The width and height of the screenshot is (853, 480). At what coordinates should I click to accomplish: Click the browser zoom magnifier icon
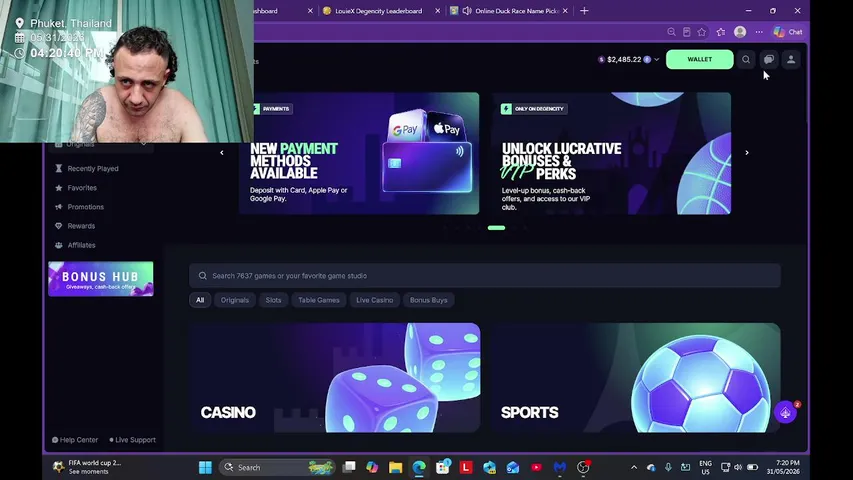point(671,32)
